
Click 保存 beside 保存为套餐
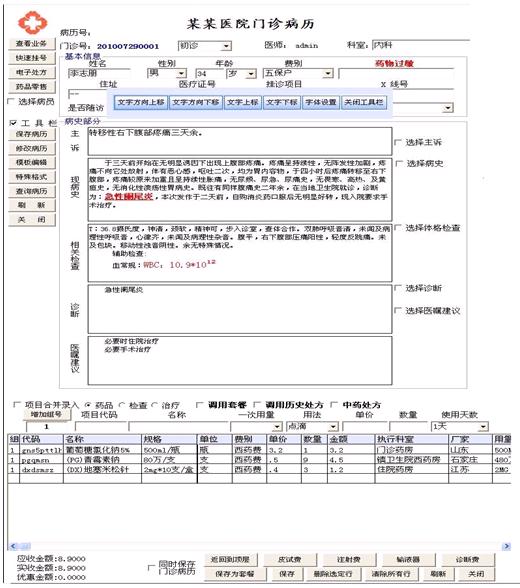(x=287, y=574)
